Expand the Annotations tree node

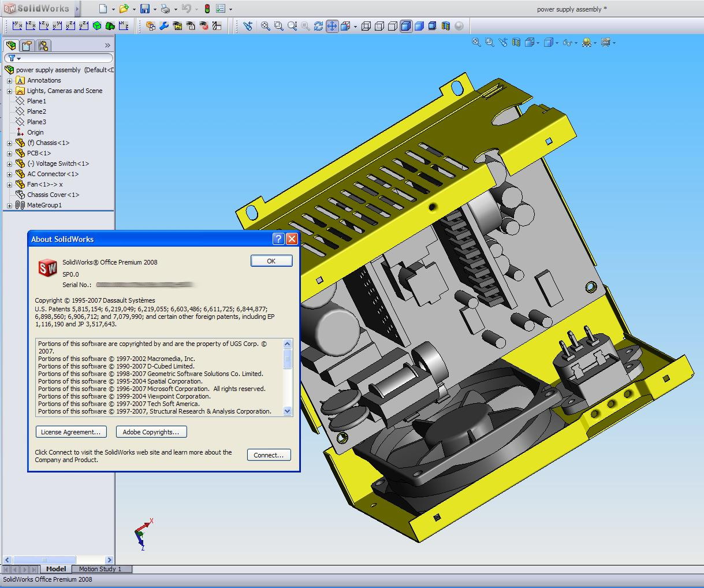[x=9, y=81]
